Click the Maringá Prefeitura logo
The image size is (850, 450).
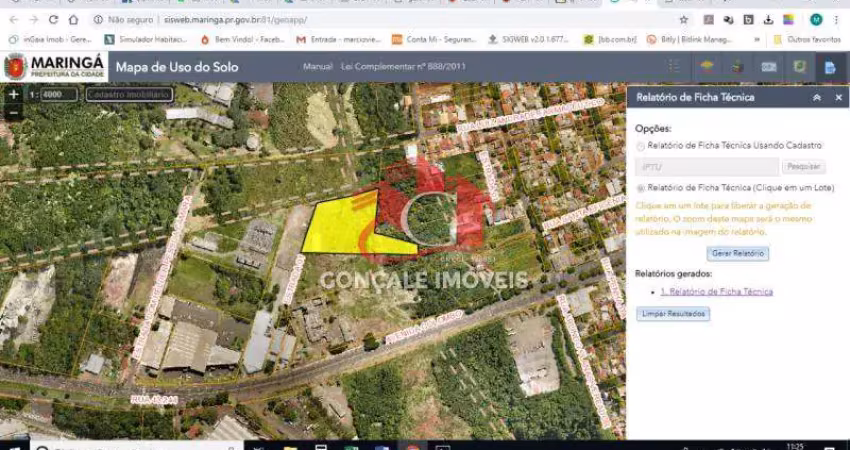pos(54,67)
